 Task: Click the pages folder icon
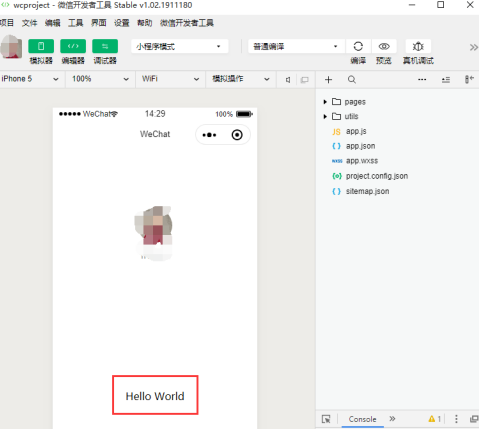click(336, 102)
